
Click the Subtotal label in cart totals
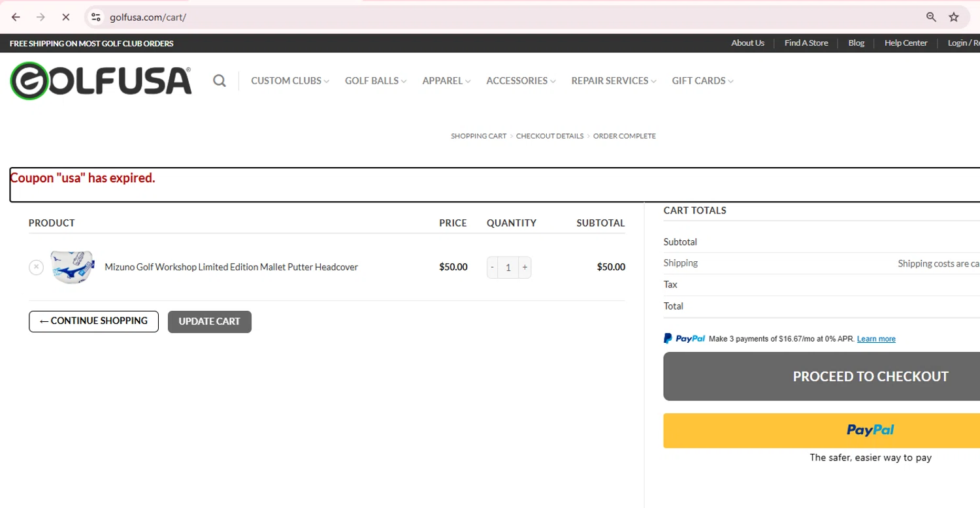680,242
